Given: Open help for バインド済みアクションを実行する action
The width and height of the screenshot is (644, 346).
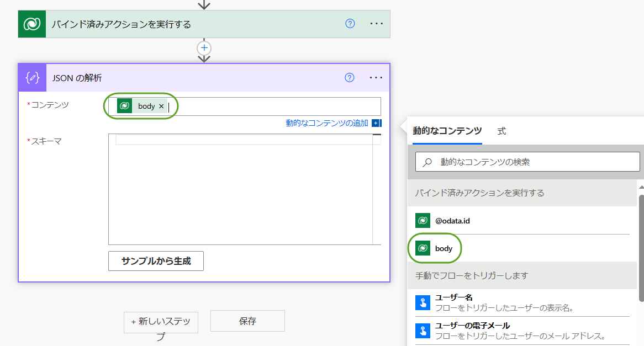Looking at the screenshot, I should (x=350, y=23).
